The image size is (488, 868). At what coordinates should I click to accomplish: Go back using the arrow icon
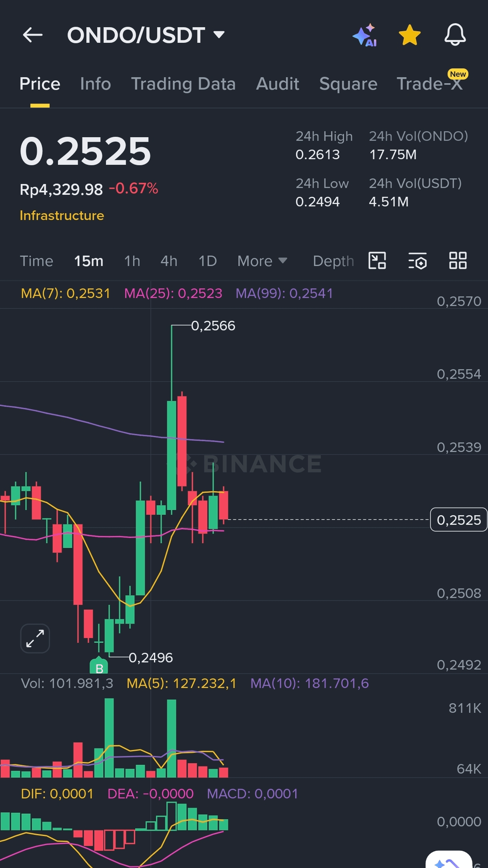point(33,35)
